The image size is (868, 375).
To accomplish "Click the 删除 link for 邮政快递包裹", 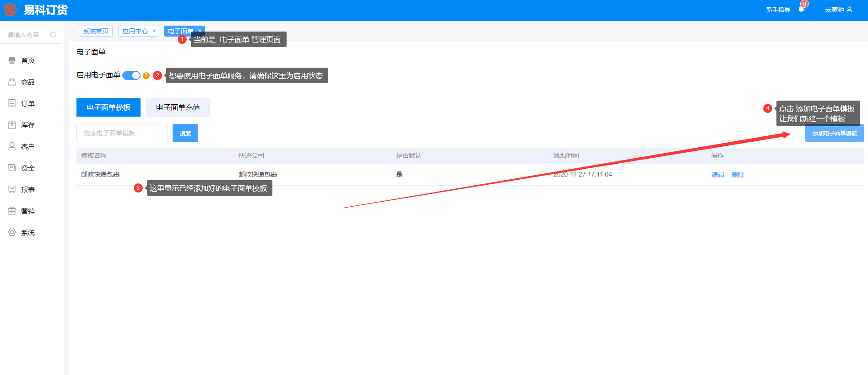I will [x=738, y=175].
